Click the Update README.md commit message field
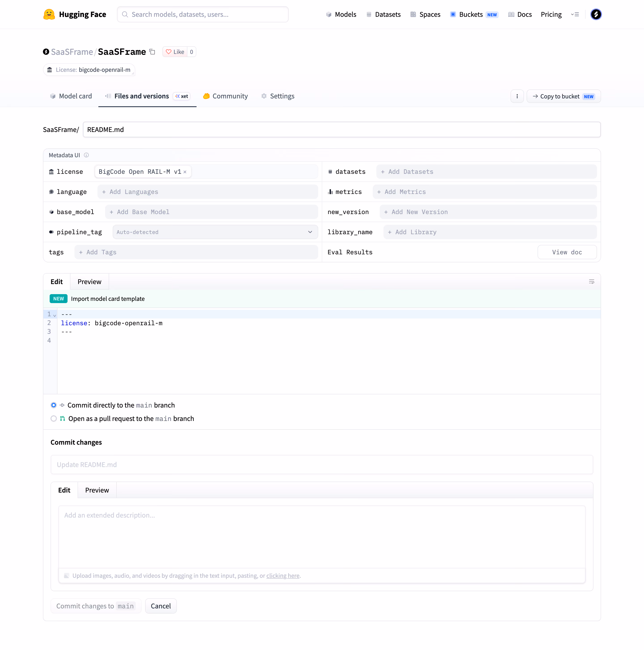Image resolution: width=644 pixels, height=650 pixels. point(322,465)
